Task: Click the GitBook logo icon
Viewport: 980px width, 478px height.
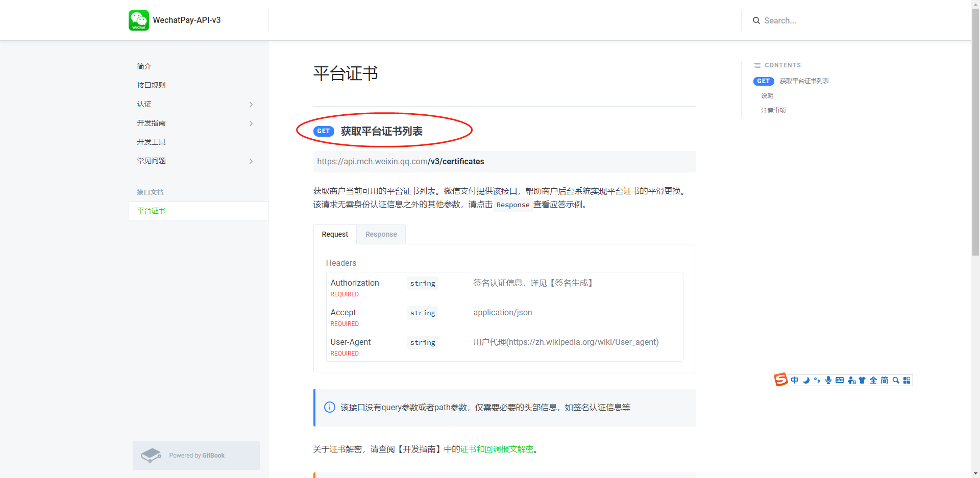Action: [151, 455]
